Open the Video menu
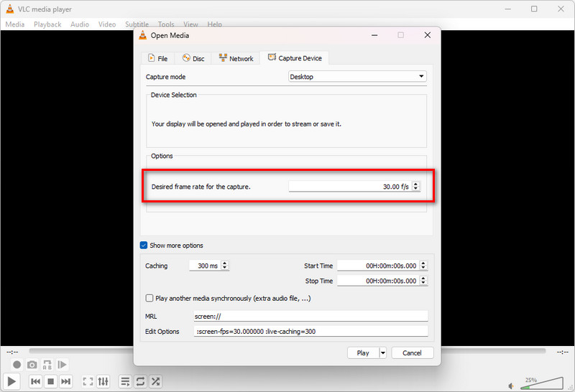This screenshot has height=392, width=575. pos(106,24)
